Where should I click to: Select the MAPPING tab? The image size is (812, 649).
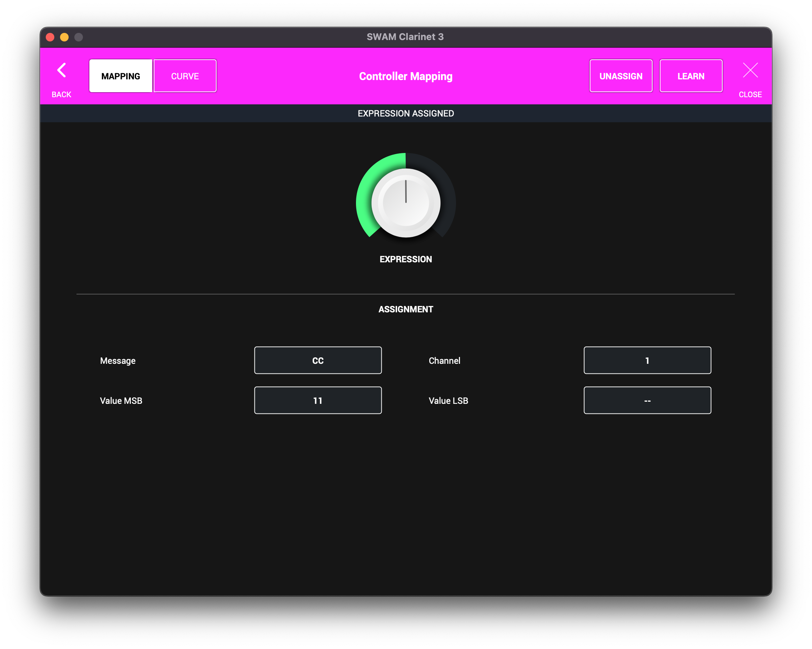(120, 76)
